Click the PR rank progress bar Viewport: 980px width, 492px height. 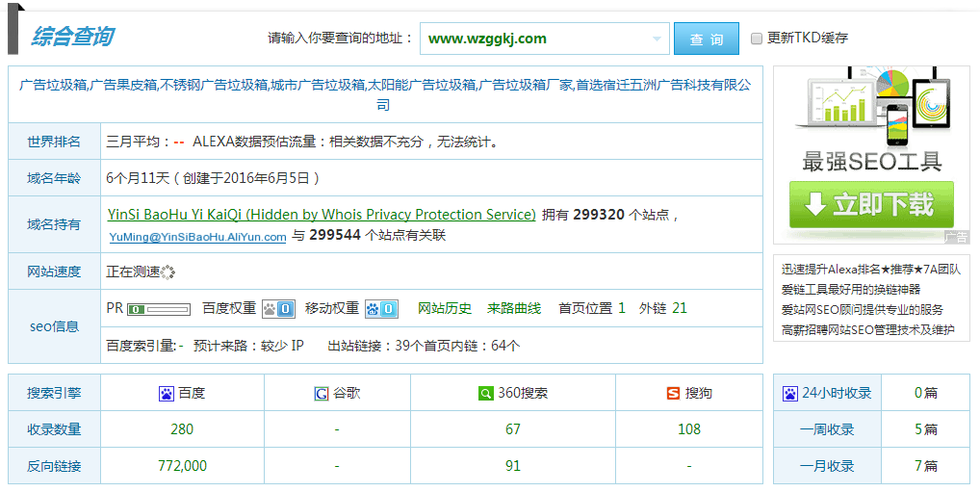[x=159, y=310]
